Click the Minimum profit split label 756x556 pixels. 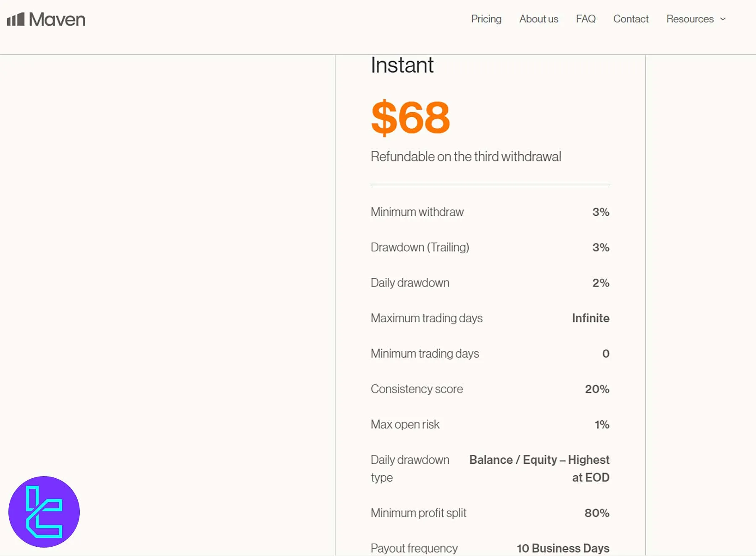pos(418,513)
